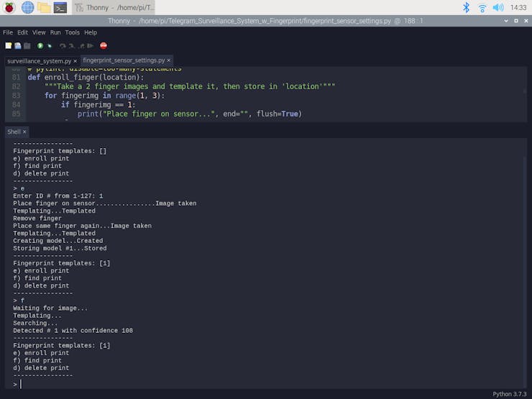
Task: Click "Creating model...Created" shell line
Action: [x=58, y=241]
